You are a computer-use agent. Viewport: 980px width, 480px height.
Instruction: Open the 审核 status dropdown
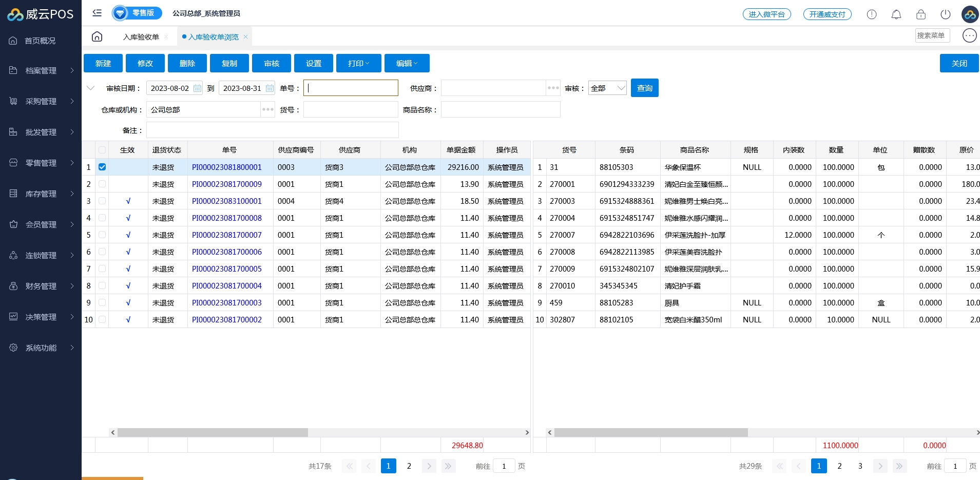(x=607, y=88)
